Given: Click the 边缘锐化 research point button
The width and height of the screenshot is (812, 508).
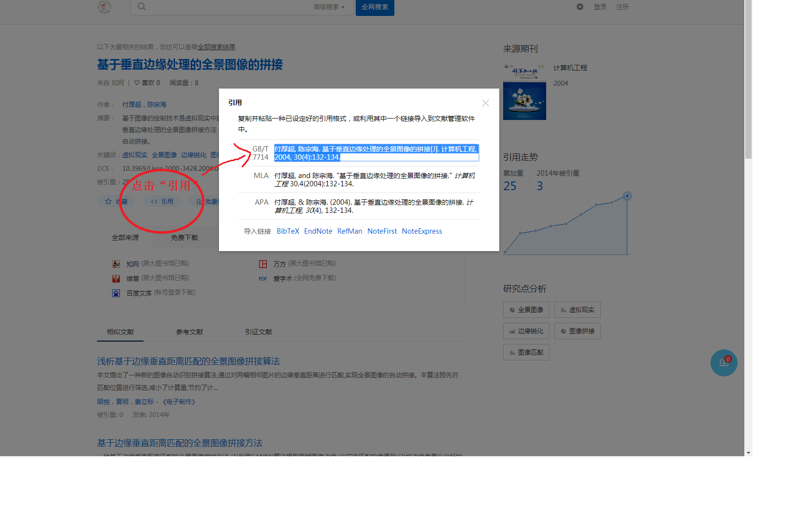Looking at the screenshot, I should (x=526, y=331).
